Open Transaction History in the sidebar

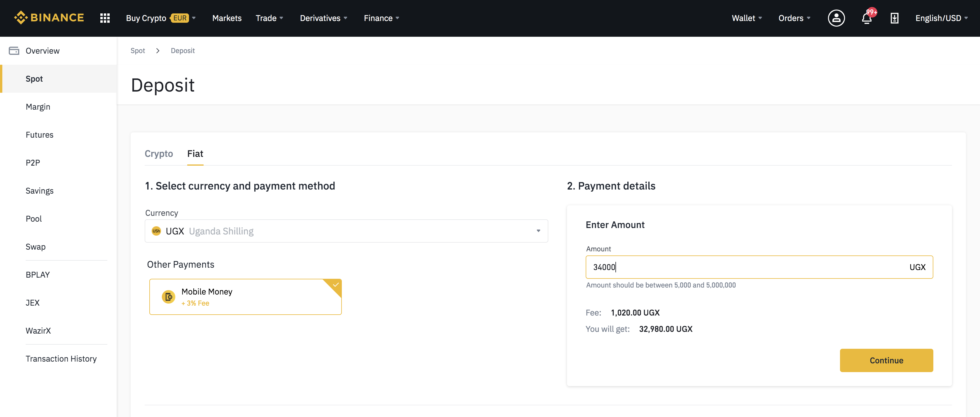tap(61, 359)
